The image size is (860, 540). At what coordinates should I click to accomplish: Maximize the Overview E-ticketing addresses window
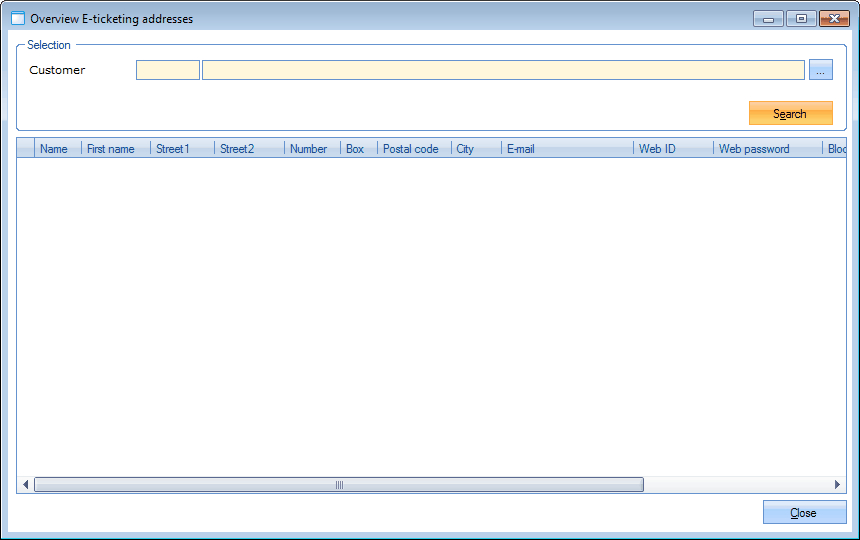801,18
